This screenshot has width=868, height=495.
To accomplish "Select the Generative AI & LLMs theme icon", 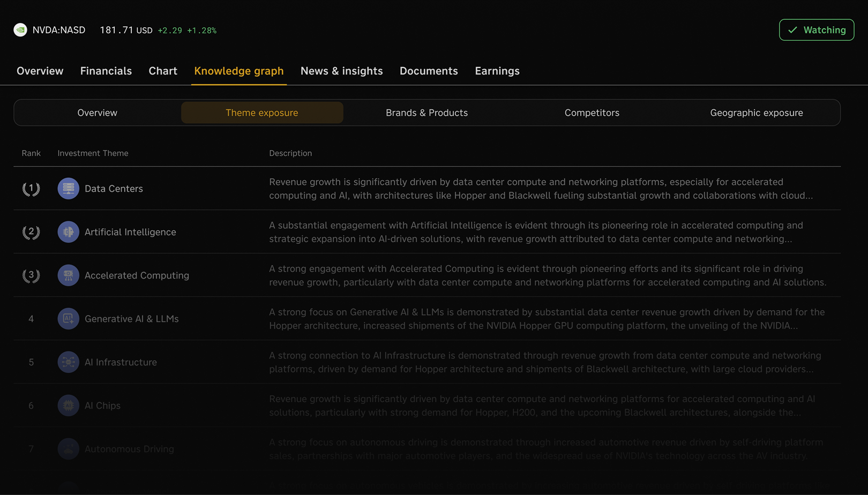I will point(68,318).
